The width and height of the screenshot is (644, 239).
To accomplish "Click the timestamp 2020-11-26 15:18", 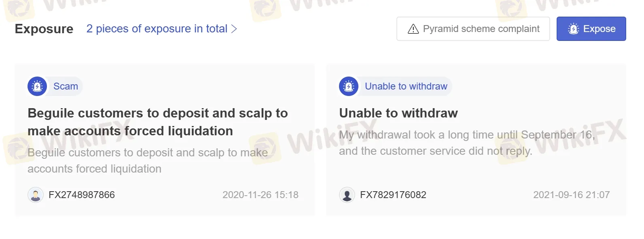I will pos(261,194).
